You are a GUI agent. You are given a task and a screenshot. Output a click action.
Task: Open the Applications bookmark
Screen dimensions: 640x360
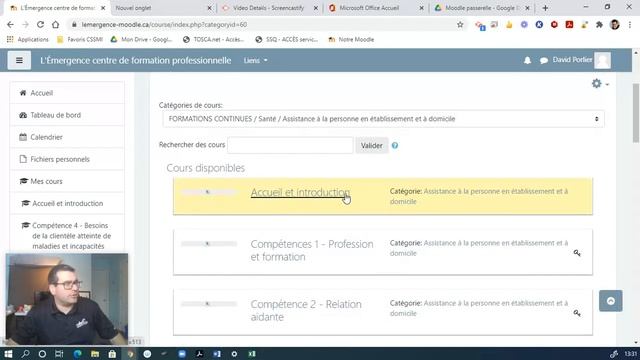coord(28,40)
